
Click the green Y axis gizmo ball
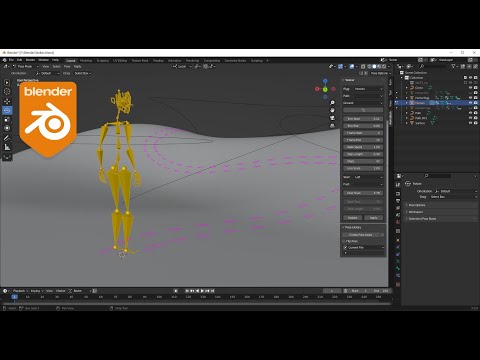pos(325,89)
